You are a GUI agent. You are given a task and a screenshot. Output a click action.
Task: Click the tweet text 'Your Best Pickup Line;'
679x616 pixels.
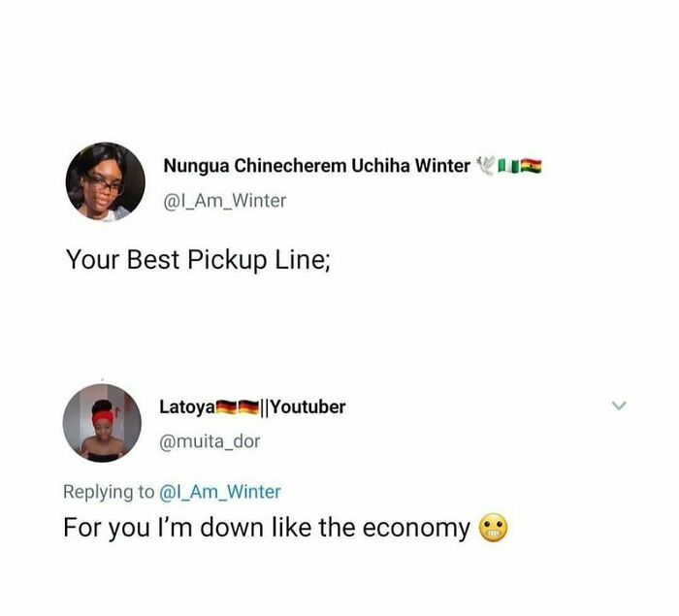pos(198,260)
